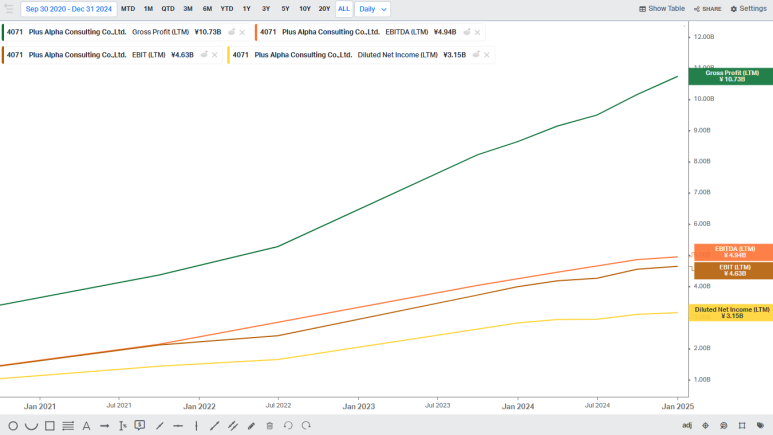Select the 3M time range

click(x=188, y=9)
